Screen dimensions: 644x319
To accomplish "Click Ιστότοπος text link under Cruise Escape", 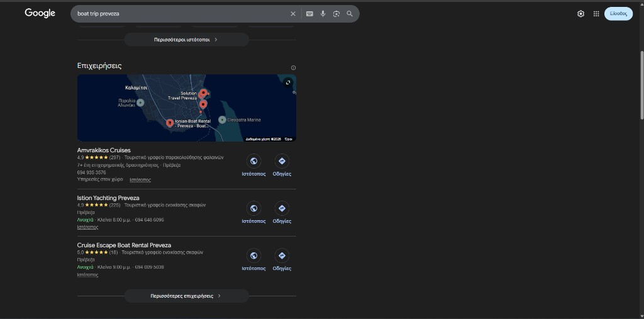I will pyautogui.click(x=87, y=274).
